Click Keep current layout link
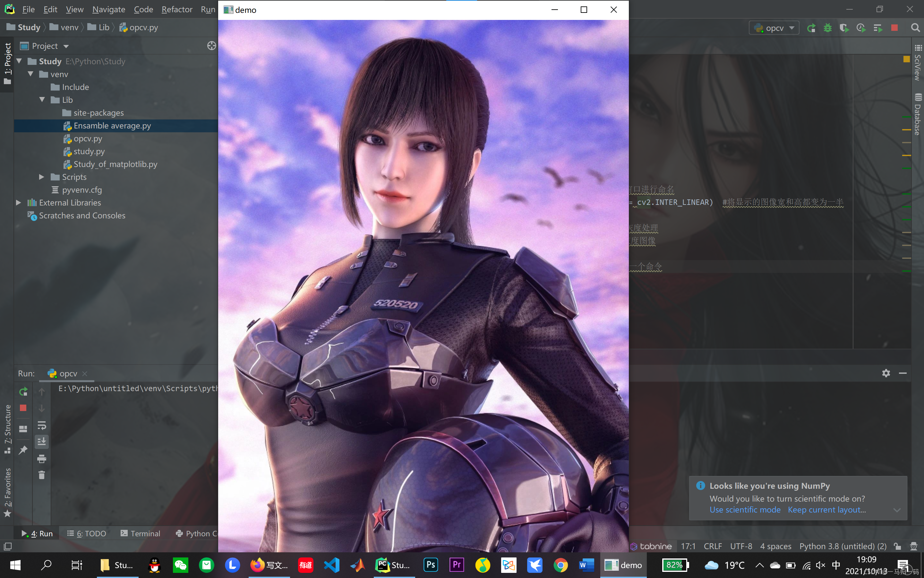The width and height of the screenshot is (924, 578). coord(827,510)
